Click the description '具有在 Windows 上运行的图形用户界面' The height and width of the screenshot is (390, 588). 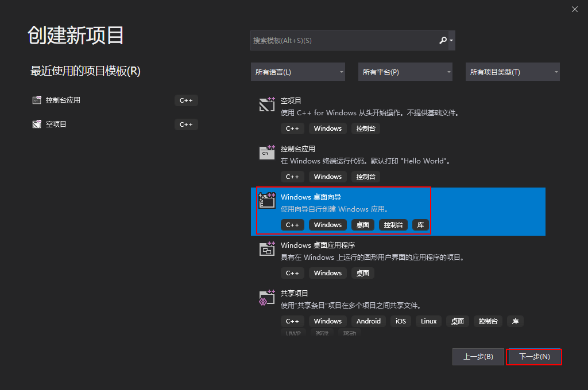tap(373, 258)
